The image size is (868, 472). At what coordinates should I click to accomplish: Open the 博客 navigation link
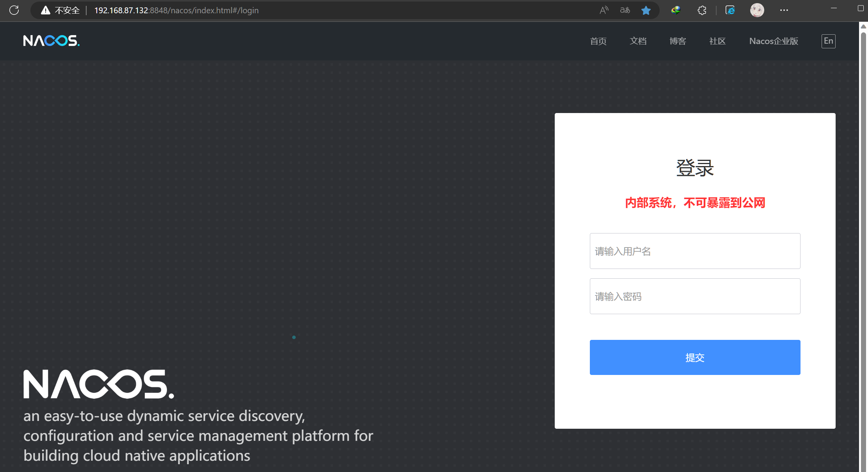pyautogui.click(x=678, y=41)
